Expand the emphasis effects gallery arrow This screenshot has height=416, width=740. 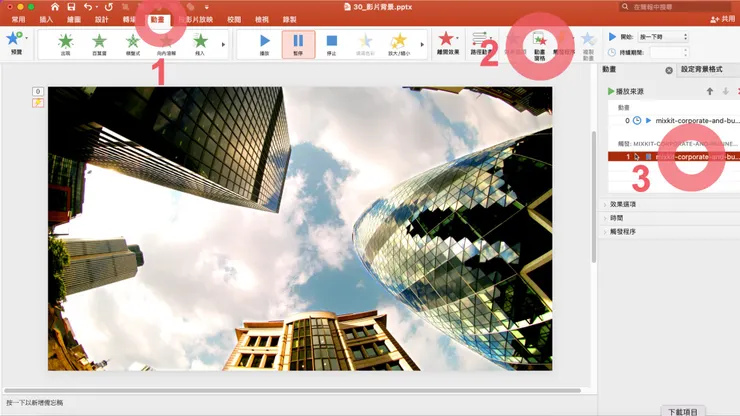point(422,44)
